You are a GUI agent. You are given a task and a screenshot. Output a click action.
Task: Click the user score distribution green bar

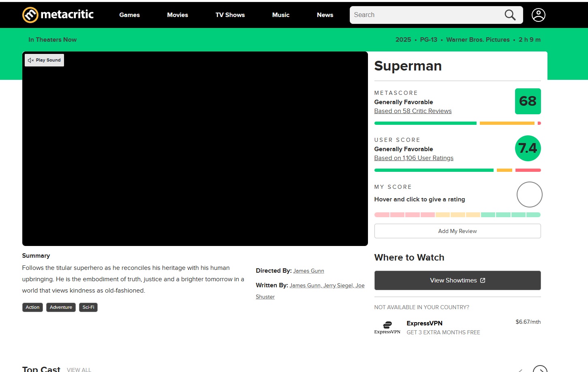[x=434, y=170]
